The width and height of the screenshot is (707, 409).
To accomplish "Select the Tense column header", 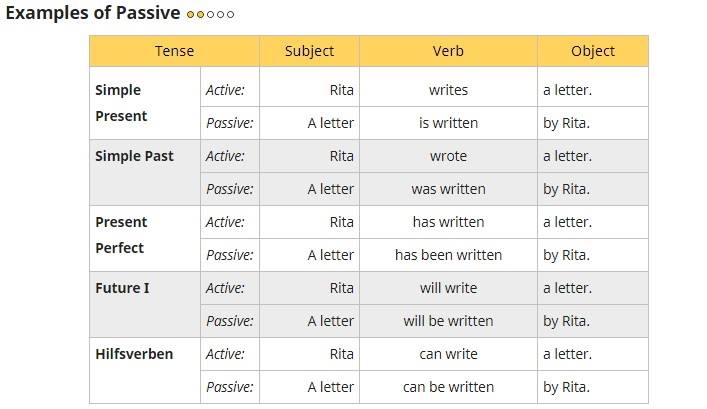I will pyautogui.click(x=174, y=51).
